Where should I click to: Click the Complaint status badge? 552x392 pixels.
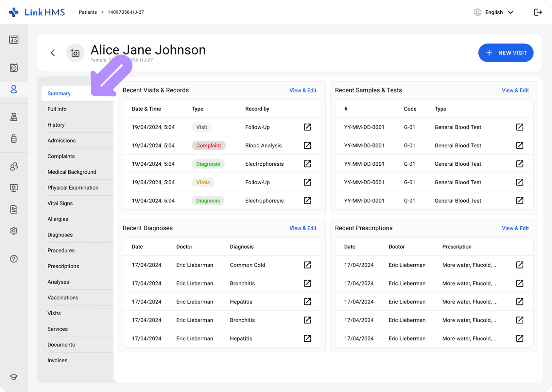point(208,145)
